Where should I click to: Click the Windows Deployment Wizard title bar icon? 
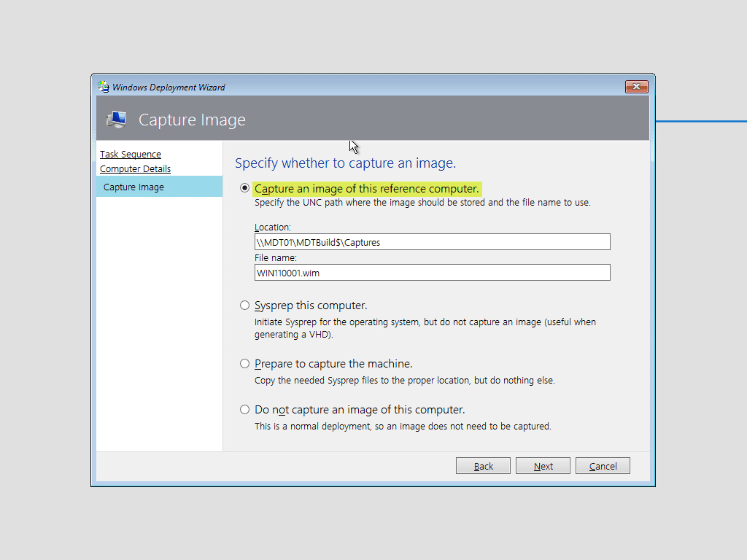pos(102,87)
